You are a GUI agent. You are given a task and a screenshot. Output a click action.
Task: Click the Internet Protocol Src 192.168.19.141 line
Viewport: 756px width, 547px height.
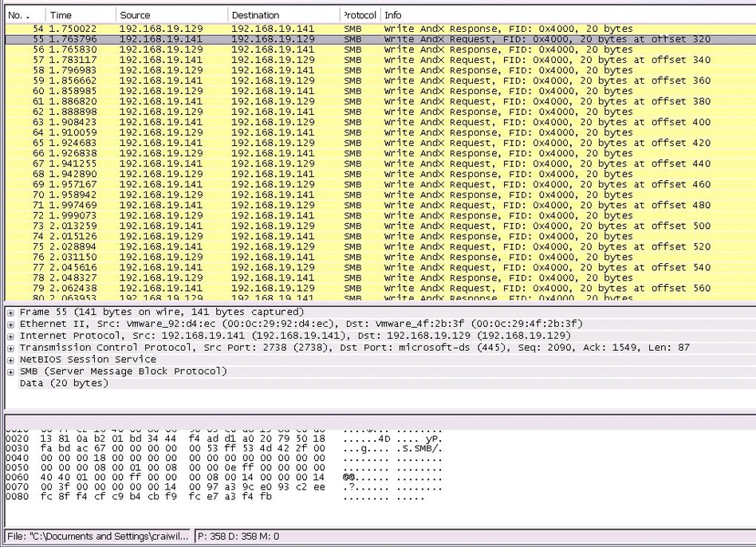(295, 336)
